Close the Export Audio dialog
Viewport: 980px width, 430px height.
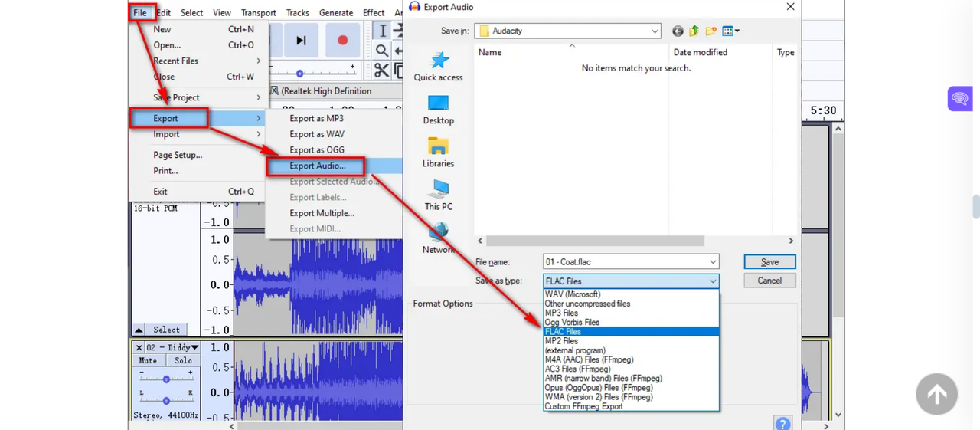pos(790,7)
